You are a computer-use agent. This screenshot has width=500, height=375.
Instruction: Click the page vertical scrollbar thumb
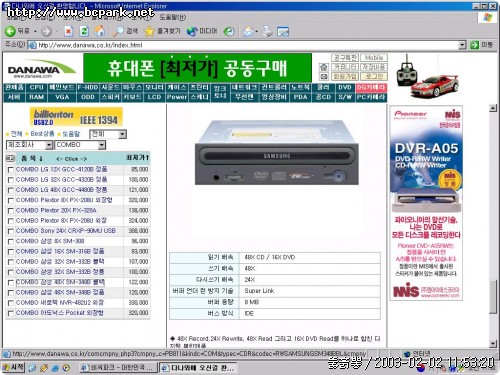[493, 297]
